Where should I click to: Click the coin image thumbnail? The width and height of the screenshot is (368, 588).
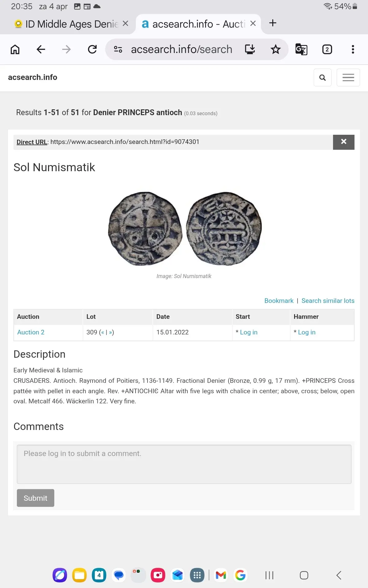pos(185,229)
